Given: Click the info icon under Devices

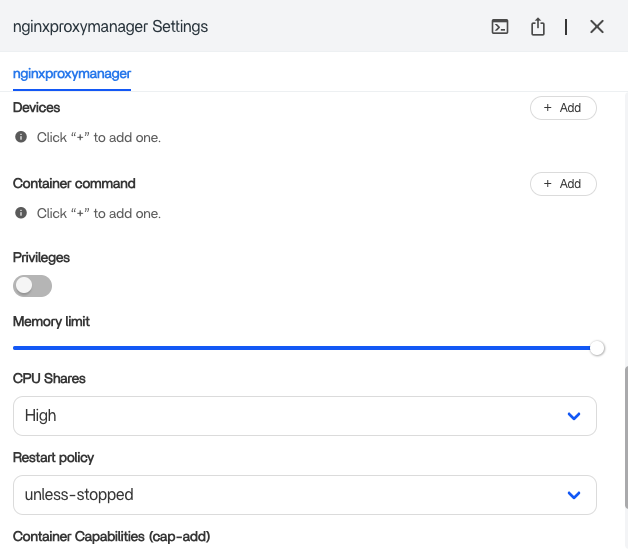Looking at the screenshot, I should pyautogui.click(x=21, y=137).
